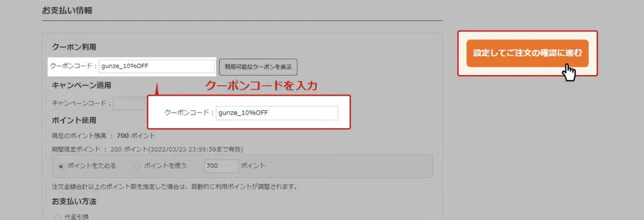The image size is (644, 220).
Task: Click the 期間限定ポイント expiry text line
Action: coord(147,149)
